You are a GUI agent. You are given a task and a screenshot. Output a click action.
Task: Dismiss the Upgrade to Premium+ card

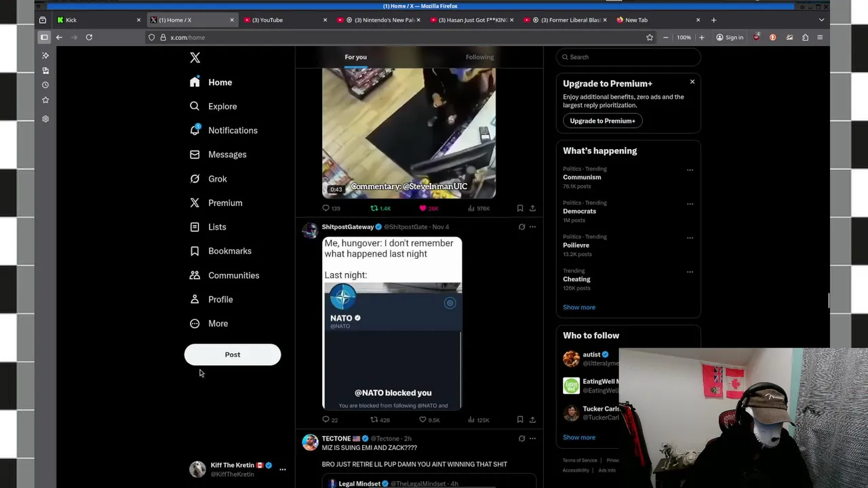point(692,82)
